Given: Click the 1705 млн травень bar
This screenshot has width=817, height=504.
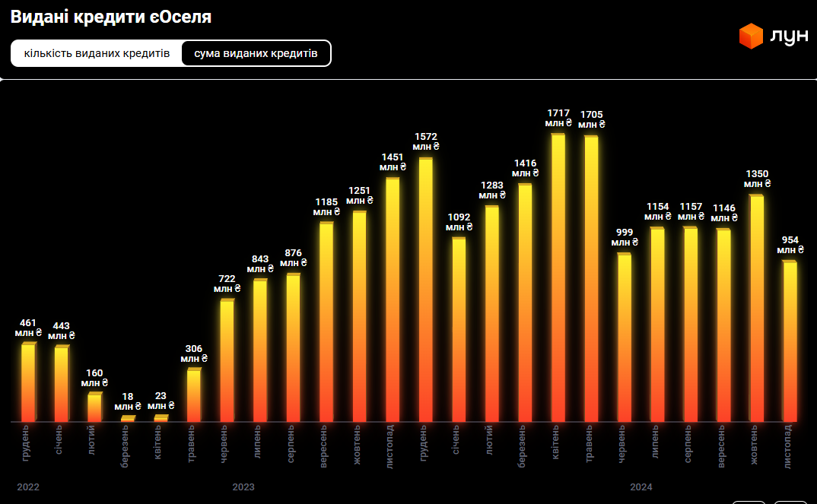Looking at the screenshot, I should (x=591, y=278).
